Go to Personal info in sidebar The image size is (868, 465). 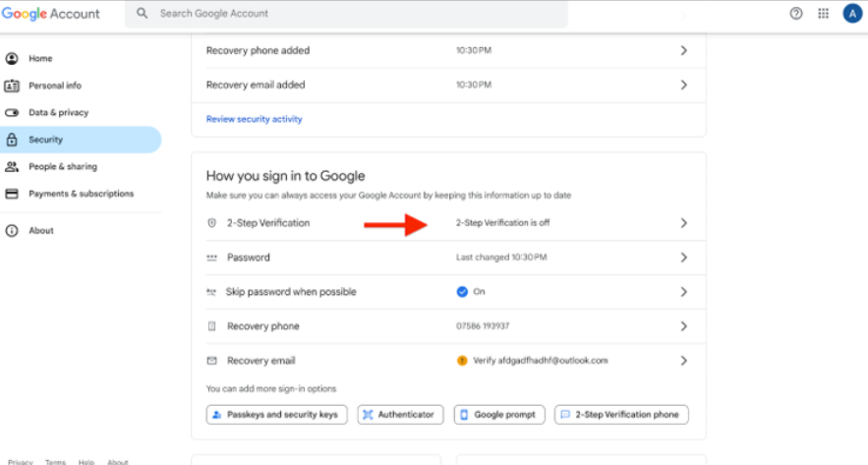click(55, 86)
